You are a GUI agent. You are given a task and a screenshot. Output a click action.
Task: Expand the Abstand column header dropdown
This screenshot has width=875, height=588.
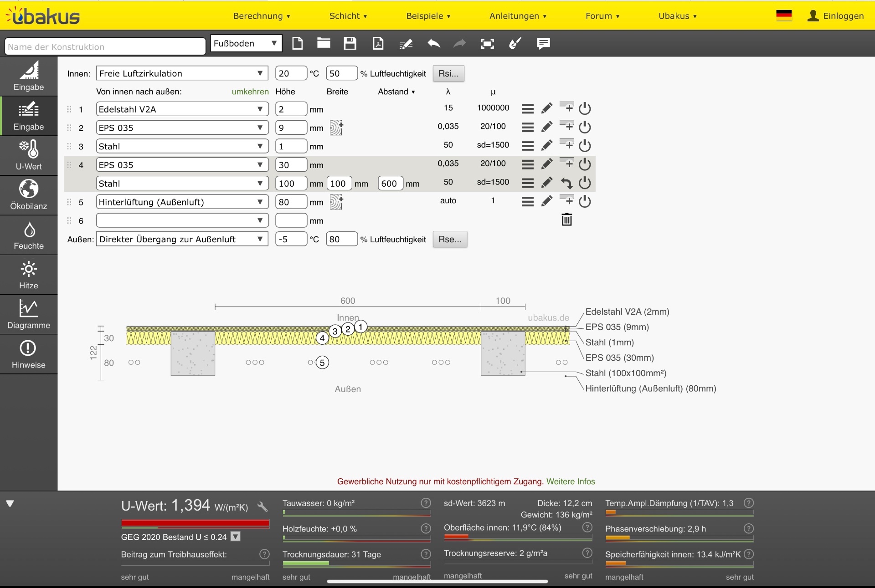coord(396,92)
